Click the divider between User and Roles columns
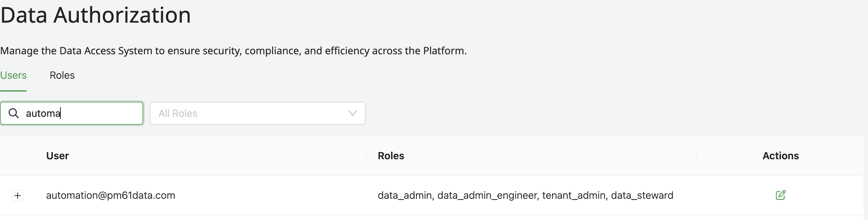Viewport: 868px width, 220px height. pos(366,156)
